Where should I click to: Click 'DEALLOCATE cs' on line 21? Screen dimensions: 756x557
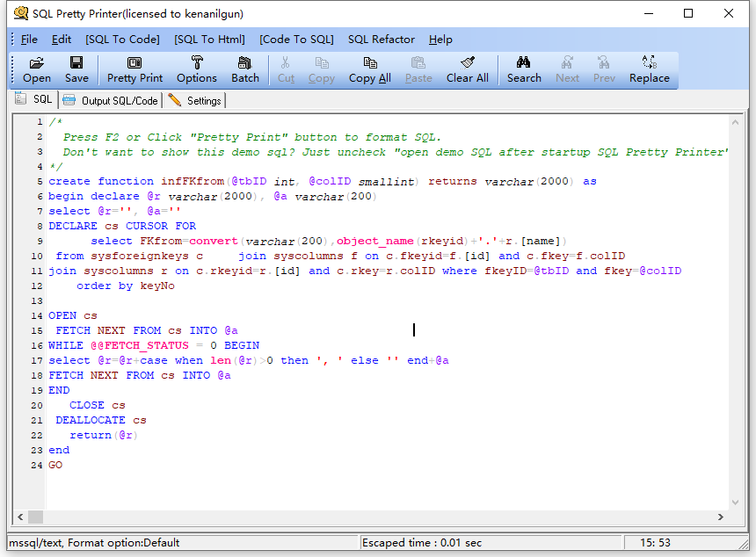pyautogui.click(x=101, y=420)
